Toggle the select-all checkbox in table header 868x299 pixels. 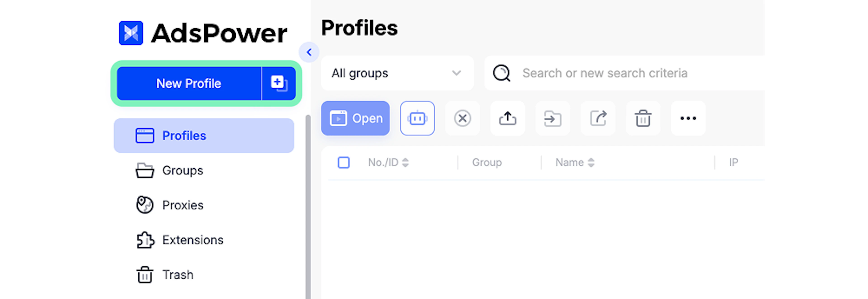click(x=343, y=162)
